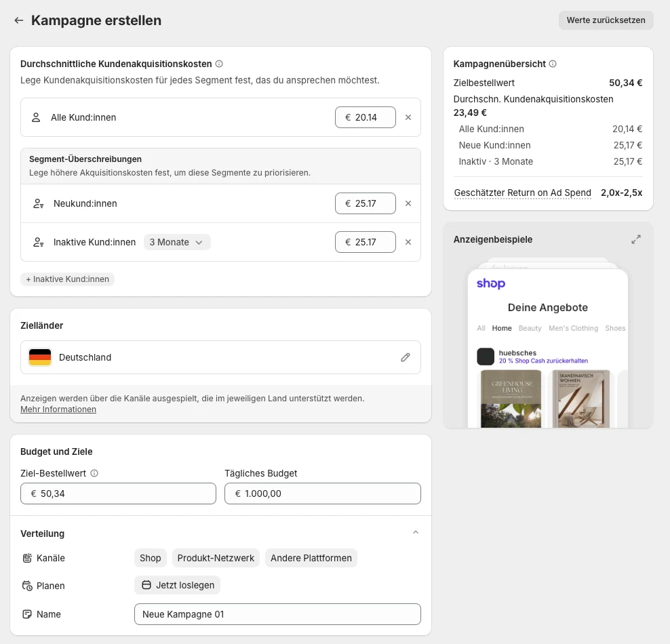Click the 23,49 € average cost value
Image resolution: width=670 pixels, height=644 pixels.
470,113
